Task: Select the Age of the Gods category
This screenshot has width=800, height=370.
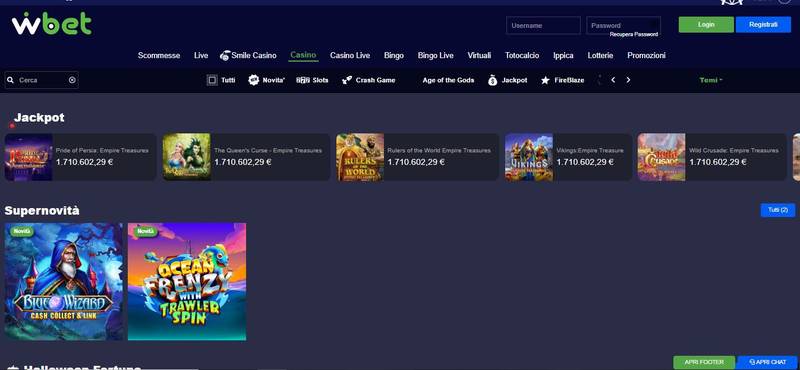Action: point(448,80)
